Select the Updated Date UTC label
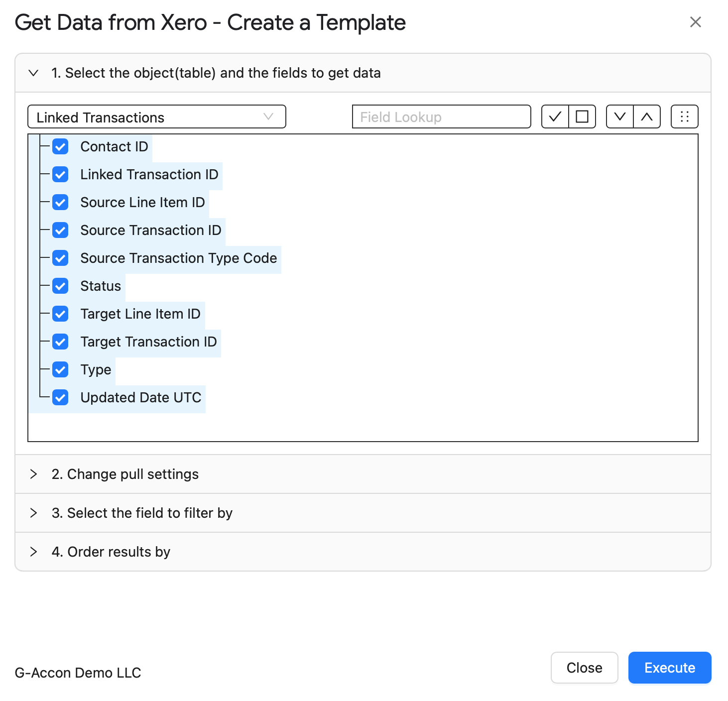Viewport: 728px width, 701px height. tap(141, 397)
